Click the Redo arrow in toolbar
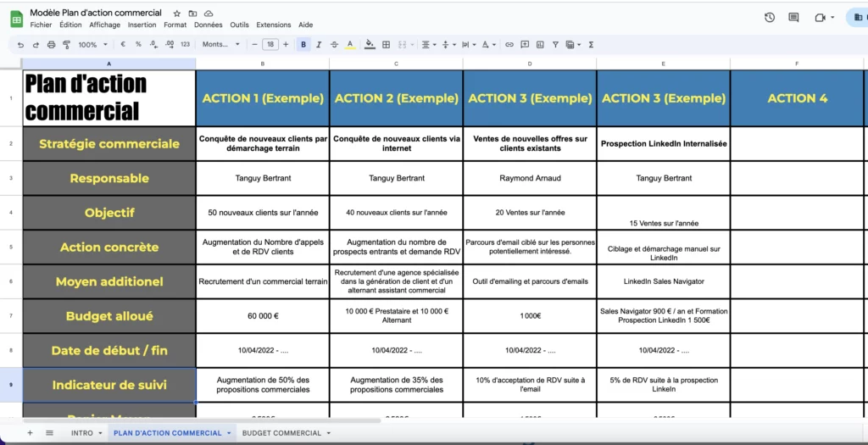Screen dimensions: 868x445 (36, 45)
